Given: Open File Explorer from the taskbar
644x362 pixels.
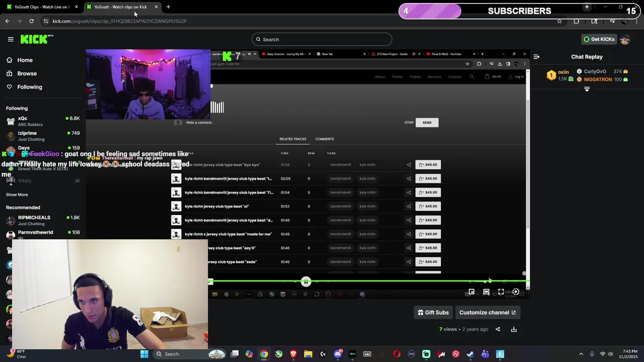Looking at the screenshot, I should click(x=308, y=354).
